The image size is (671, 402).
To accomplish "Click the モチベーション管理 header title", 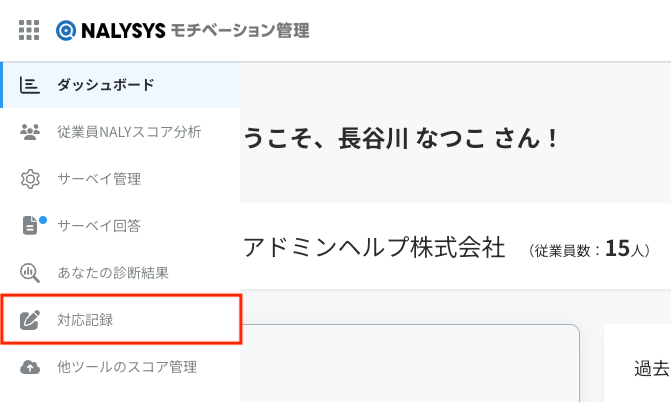I will pos(240,30).
